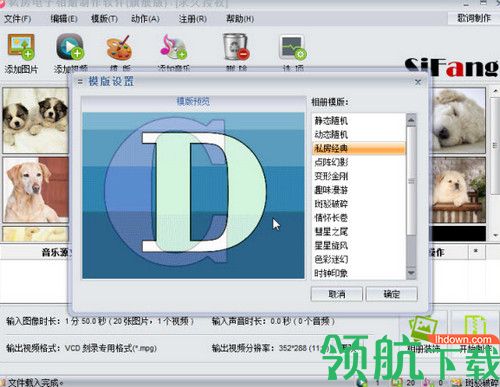Screen dimensions: 500x387
Task: Cancel the template dialog with 取消
Action: pos(337,294)
